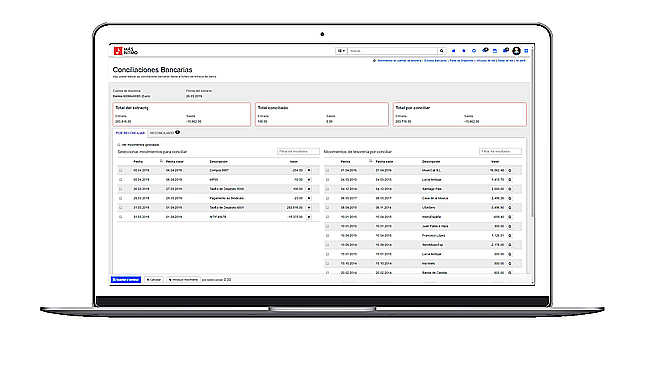Viewport: 650px width, 365px height.
Task: Check the Casa de la Música row checkbox
Action: [x=327, y=198]
